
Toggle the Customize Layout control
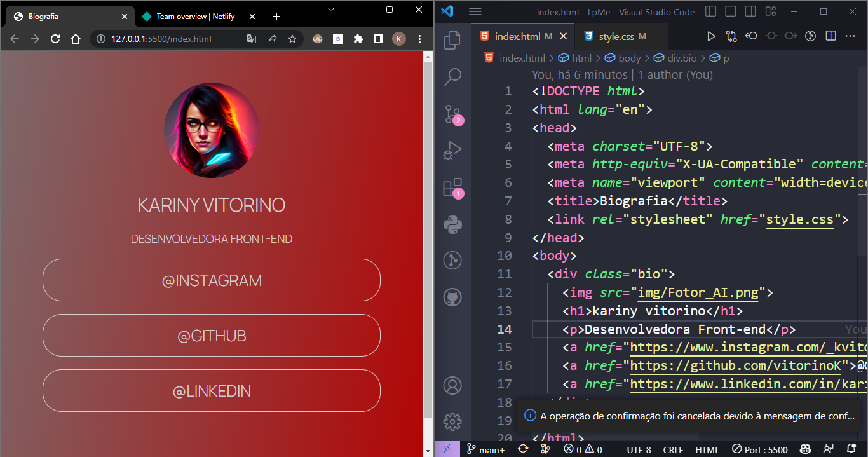[x=770, y=11]
